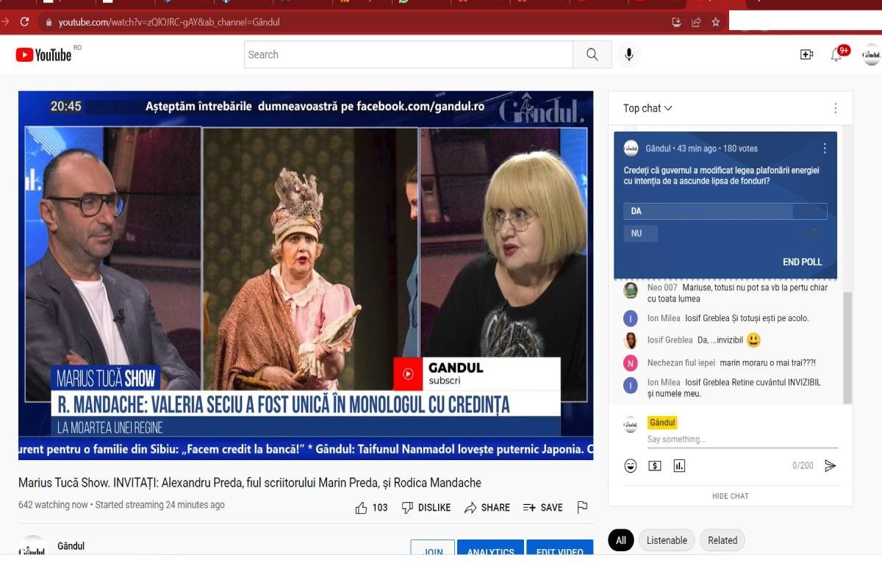Click the 642 watching now text
This screenshot has width=882, height=588.
53,505
